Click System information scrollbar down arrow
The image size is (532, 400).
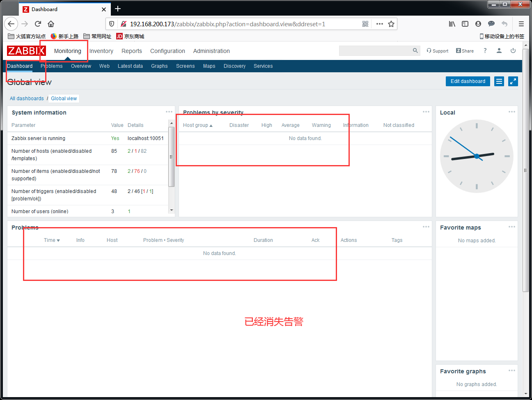(x=172, y=210)
